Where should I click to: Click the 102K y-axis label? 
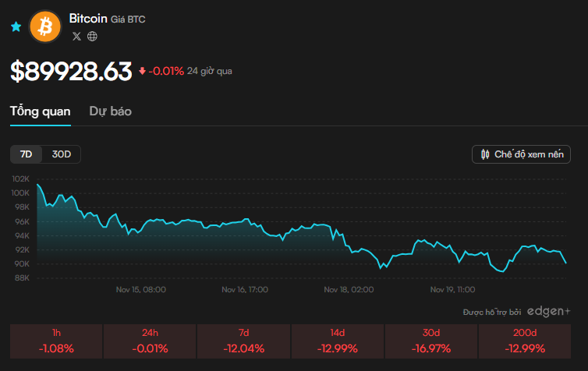click(20, 179)
